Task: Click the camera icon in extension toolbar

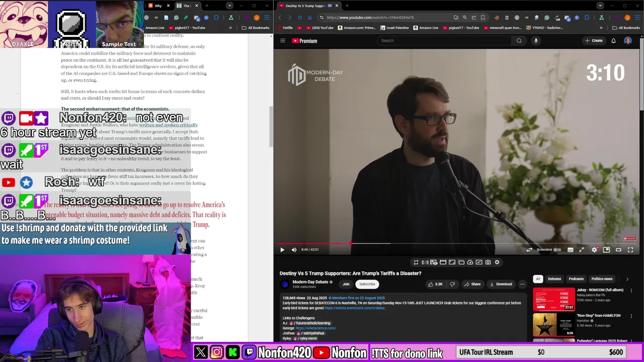Action: coord(488,262)
